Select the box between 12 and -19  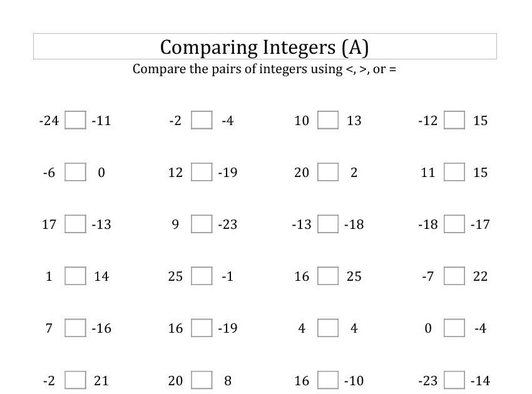[x=202, y=172]
